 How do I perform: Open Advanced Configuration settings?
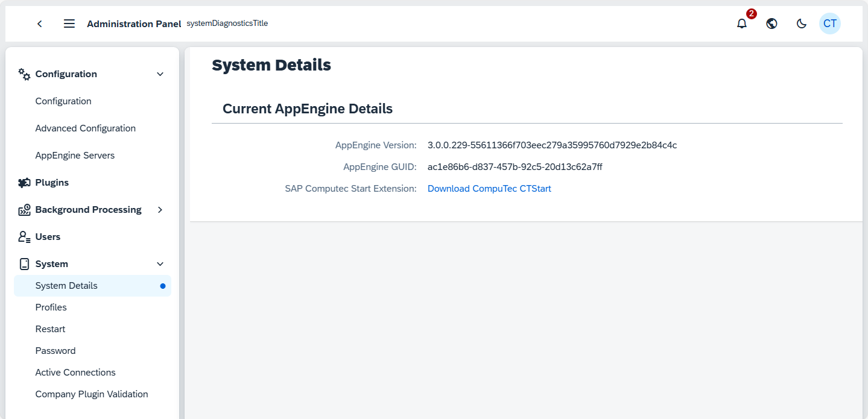(85, 128)
